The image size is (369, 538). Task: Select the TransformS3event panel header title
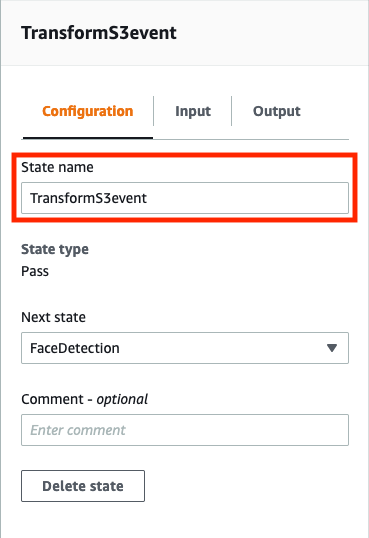pos(99,33)
